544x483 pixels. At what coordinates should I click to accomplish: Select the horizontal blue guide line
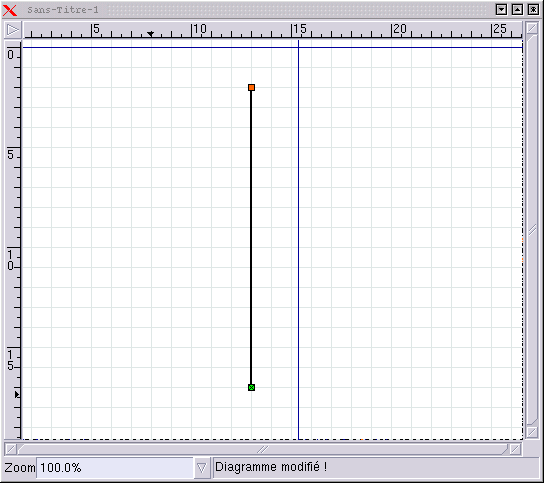click(x=272, y=48)
